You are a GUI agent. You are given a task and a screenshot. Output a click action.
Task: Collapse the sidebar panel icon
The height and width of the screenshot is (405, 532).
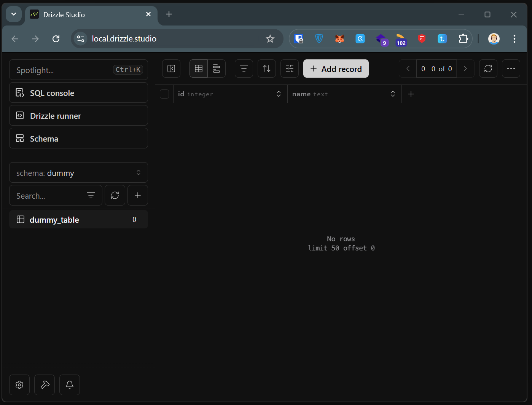pyautogui.click(x=171, y=69)
